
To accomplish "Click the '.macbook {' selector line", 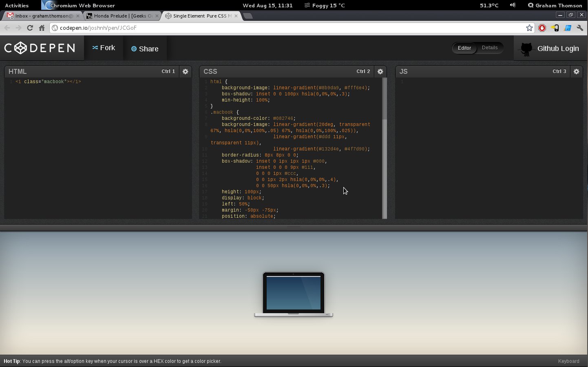I will point(225,112).
